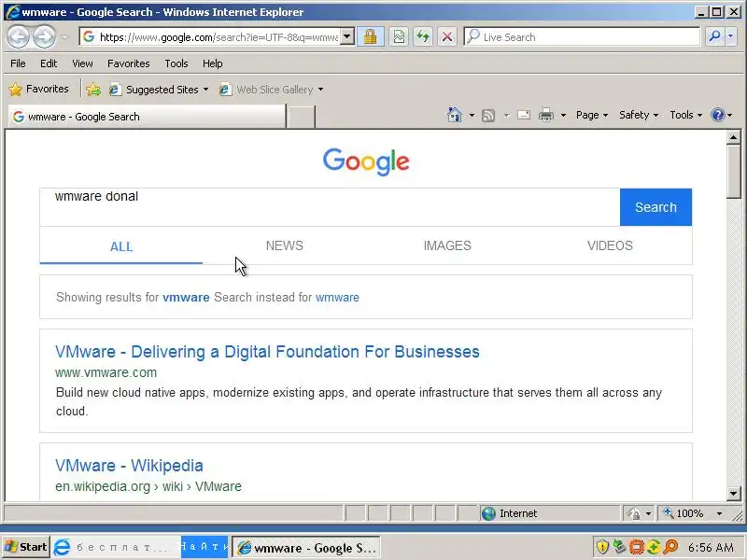
Task: Click the Compatibility View broken-page icon
Action: pos(399,36)
